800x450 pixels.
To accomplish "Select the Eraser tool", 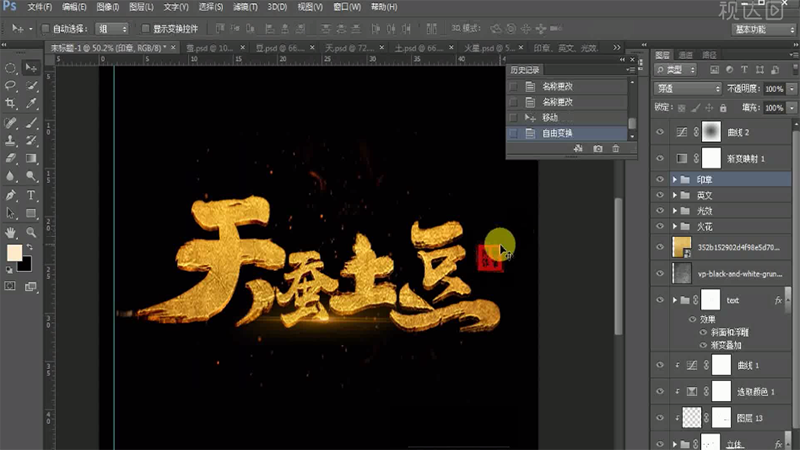I will (10, 159).
